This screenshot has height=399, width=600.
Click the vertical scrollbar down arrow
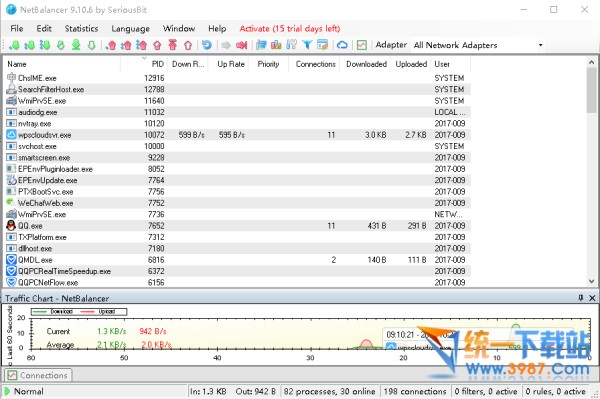[x=592, y=281]
